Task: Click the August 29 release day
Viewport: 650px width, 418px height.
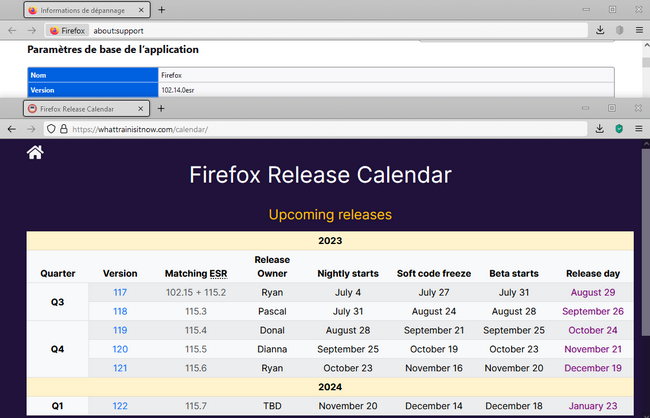Action: (x=592, y=292)
